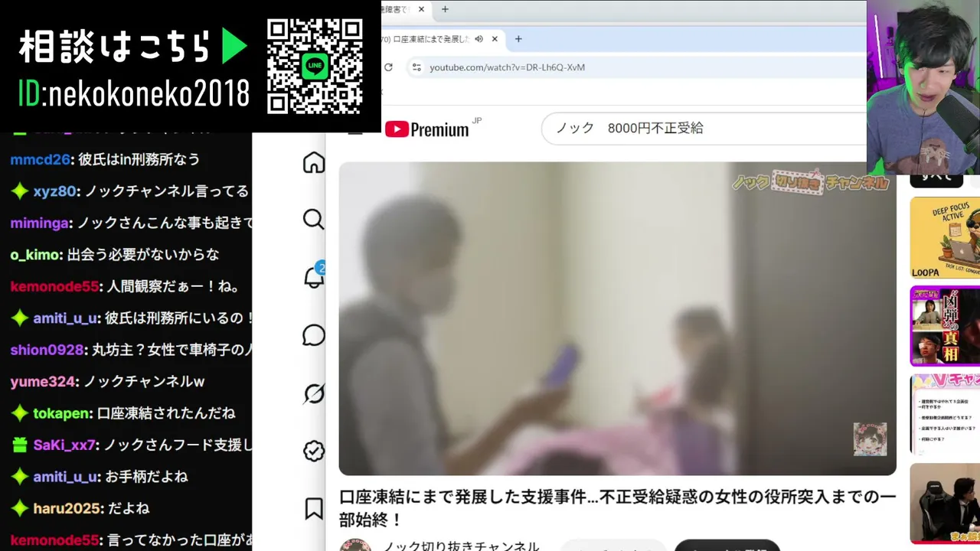Viewport: 980px width, 551px height.
Task: Click chat username SaKi_xx7
Action: (64, 445)
